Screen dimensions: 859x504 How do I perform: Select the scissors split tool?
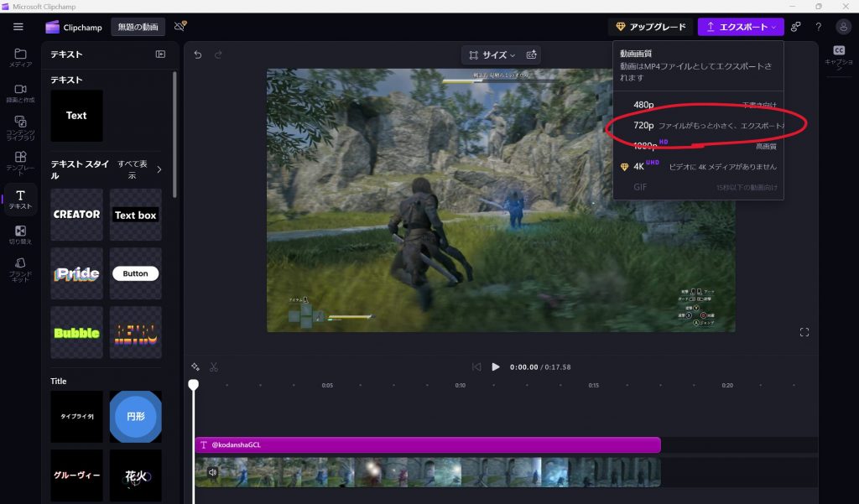[x=214, y=367]
